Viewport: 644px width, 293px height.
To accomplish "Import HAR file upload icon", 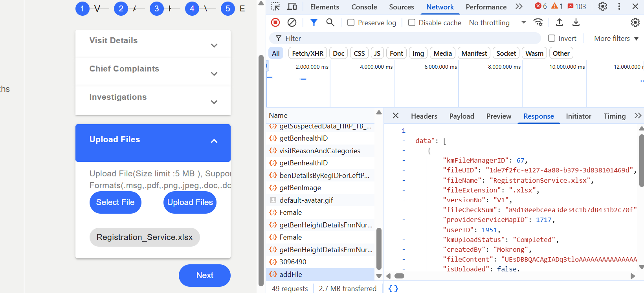I will click(560, 22).
